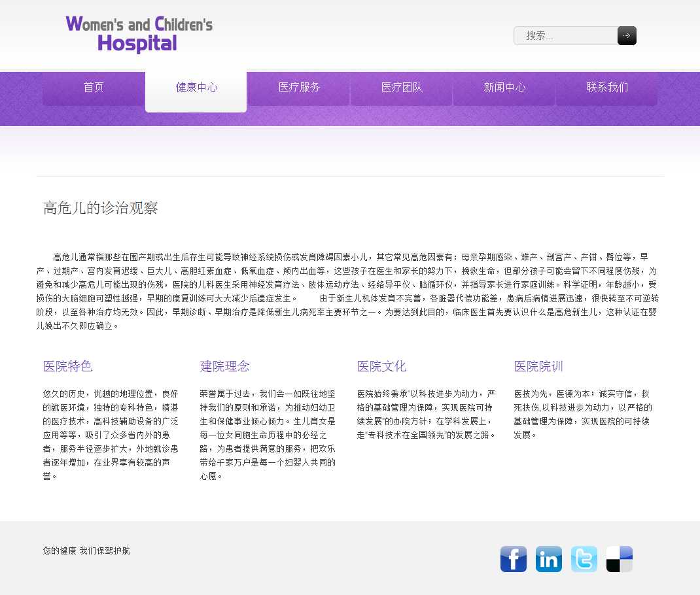
Task: Open the 医院院训 heading
Action: click(x=538, y=366)
